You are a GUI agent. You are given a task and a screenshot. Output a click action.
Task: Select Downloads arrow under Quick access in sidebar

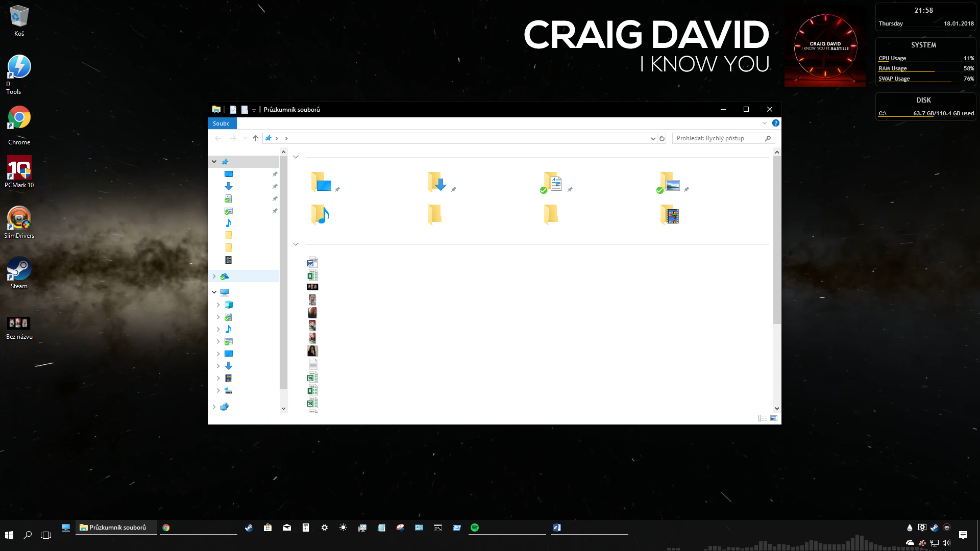click(x=229, y=186)
